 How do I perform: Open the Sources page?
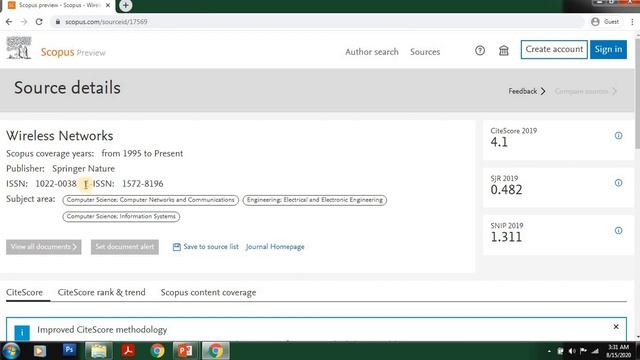tap(425, 52)
